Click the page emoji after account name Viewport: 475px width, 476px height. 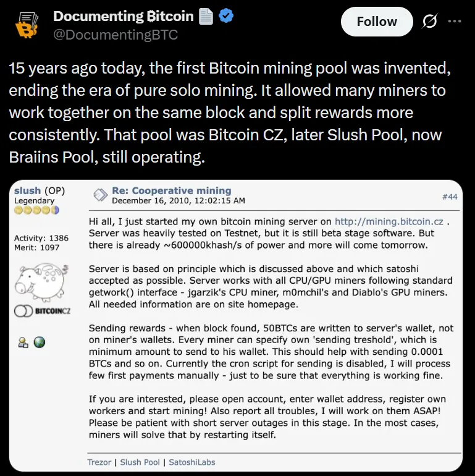pyautogui.click(x=206, y=17)
